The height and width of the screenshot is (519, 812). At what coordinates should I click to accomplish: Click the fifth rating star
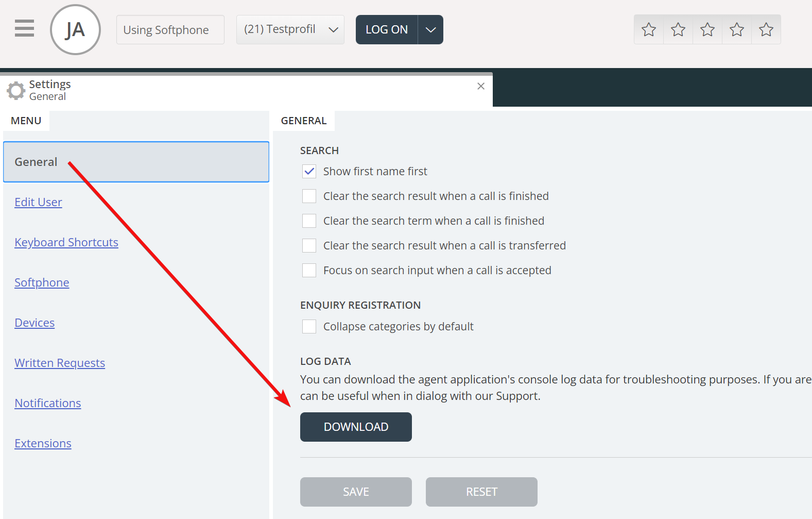766,30
